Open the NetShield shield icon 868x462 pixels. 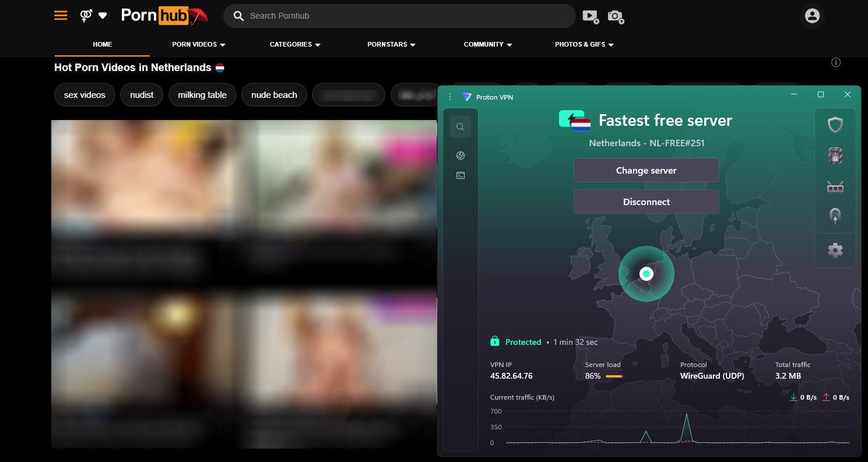point(835,125)
